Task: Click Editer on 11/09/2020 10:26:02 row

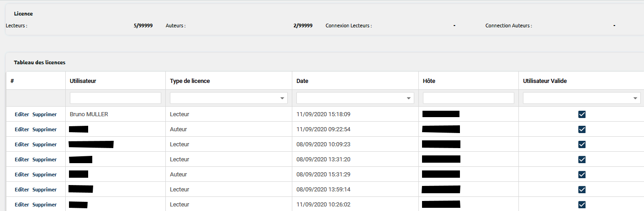Action: pos(21,205)
